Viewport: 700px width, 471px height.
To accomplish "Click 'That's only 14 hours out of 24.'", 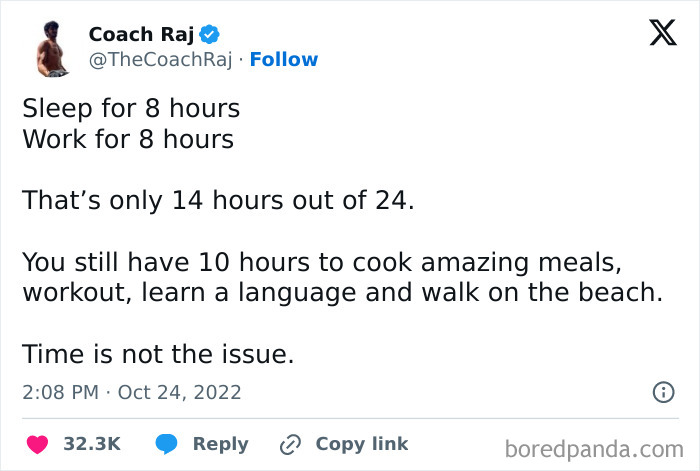I will coord(218,200).
